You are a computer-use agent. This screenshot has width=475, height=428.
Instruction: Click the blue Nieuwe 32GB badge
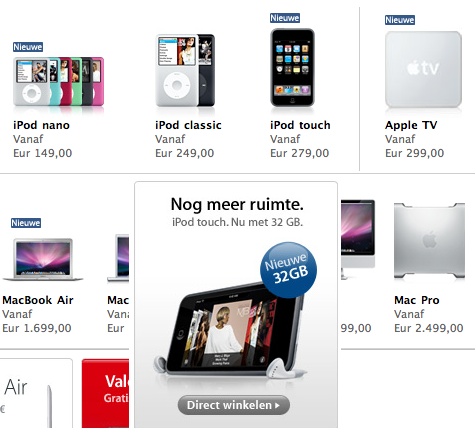point(289,270)
